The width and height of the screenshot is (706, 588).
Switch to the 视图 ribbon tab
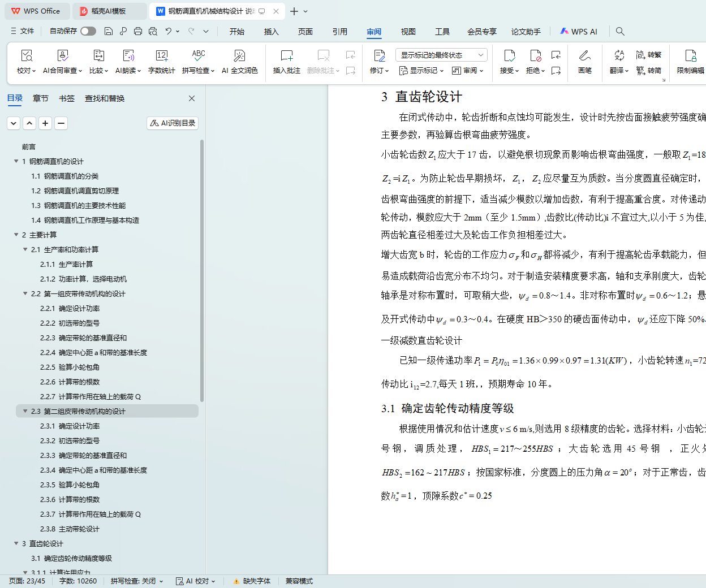tap(408, 32)
